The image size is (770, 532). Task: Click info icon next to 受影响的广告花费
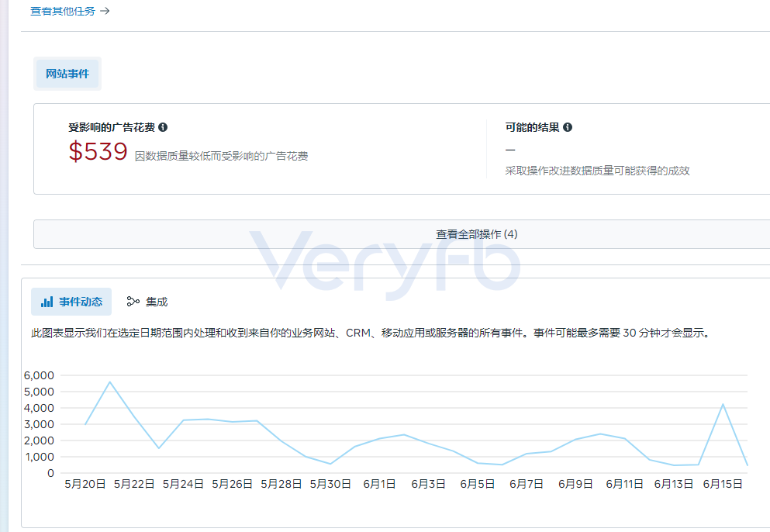tap(163, 127)
